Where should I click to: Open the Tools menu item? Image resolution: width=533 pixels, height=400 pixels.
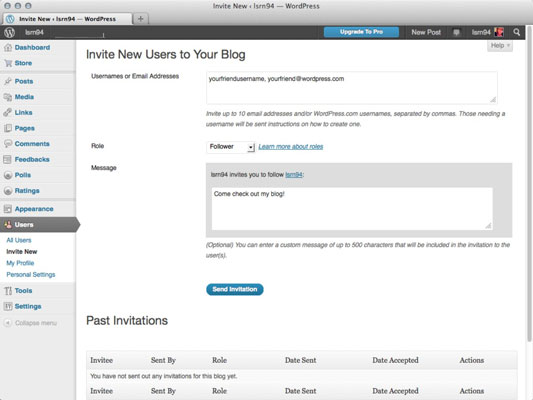tap(23, 291)
